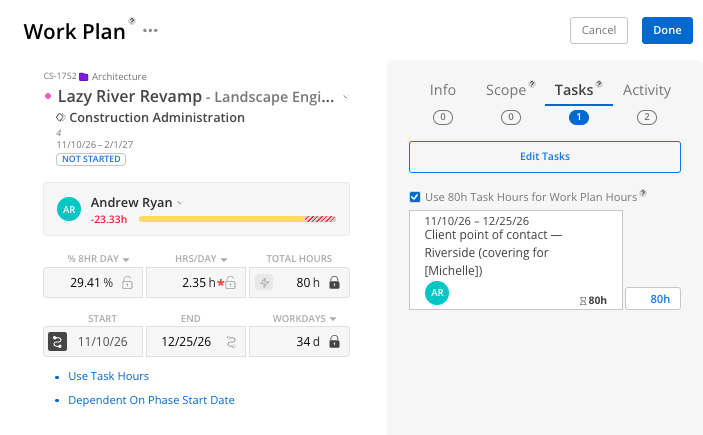Click the Edit Tasks button
This screenshot has width=703, height=435.
(545, 157)
